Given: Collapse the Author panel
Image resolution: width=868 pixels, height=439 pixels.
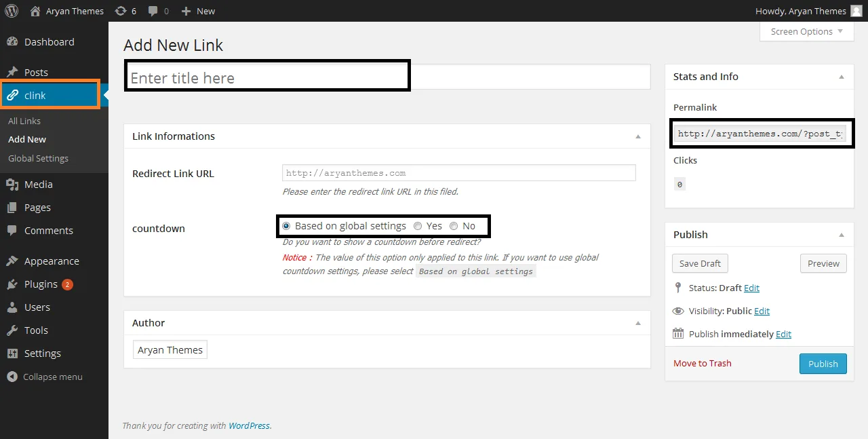Looking at the screenshot, I should [638, 324].
